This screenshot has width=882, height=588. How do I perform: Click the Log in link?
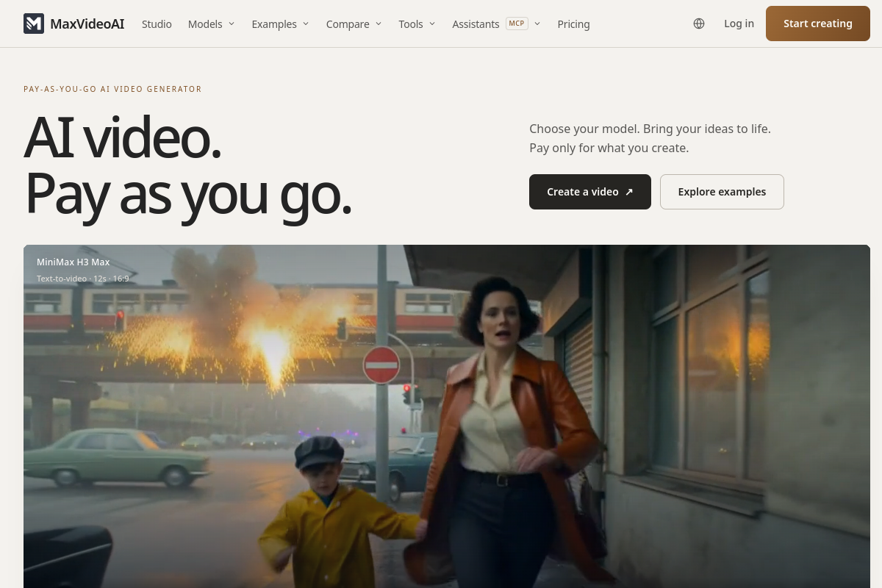tap(739, 24)
